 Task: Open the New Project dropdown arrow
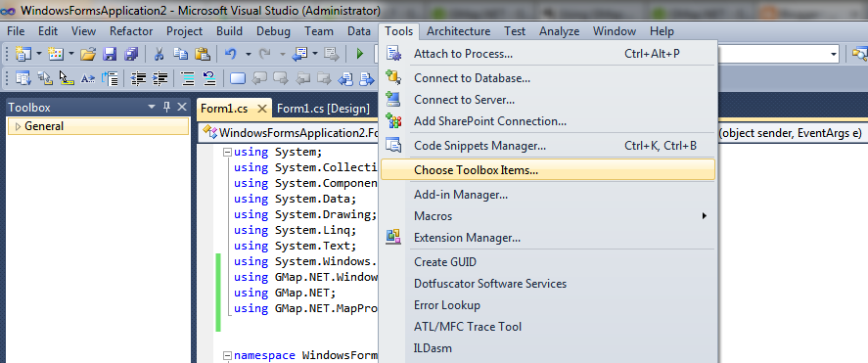(39, 54)
